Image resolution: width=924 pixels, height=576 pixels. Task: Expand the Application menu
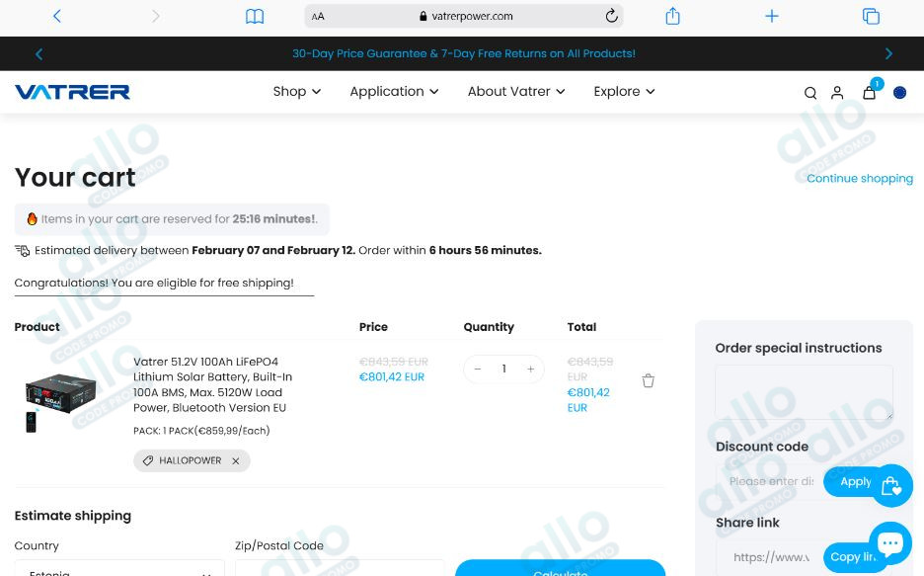coord(393,91)
